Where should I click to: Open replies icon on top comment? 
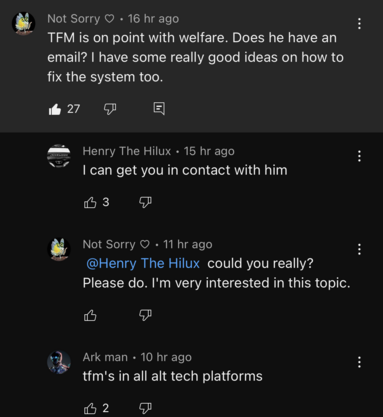[159, 109]
